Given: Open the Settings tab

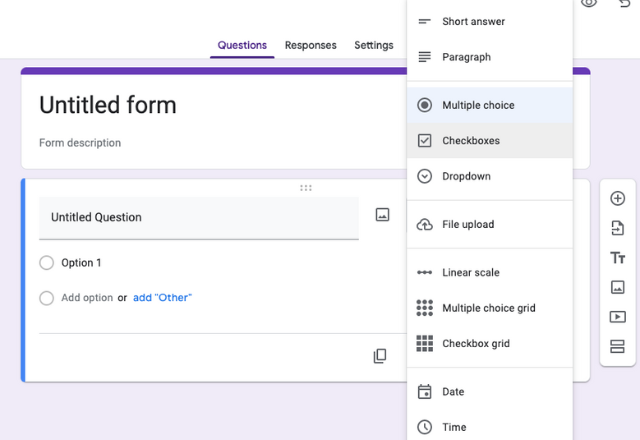Looking at the screenshot, I should 374,45.
